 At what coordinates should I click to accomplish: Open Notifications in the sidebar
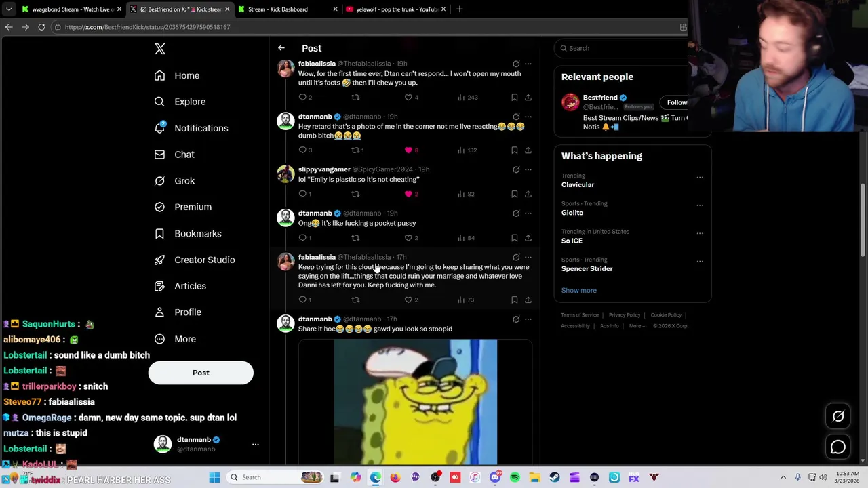(191, 128)
